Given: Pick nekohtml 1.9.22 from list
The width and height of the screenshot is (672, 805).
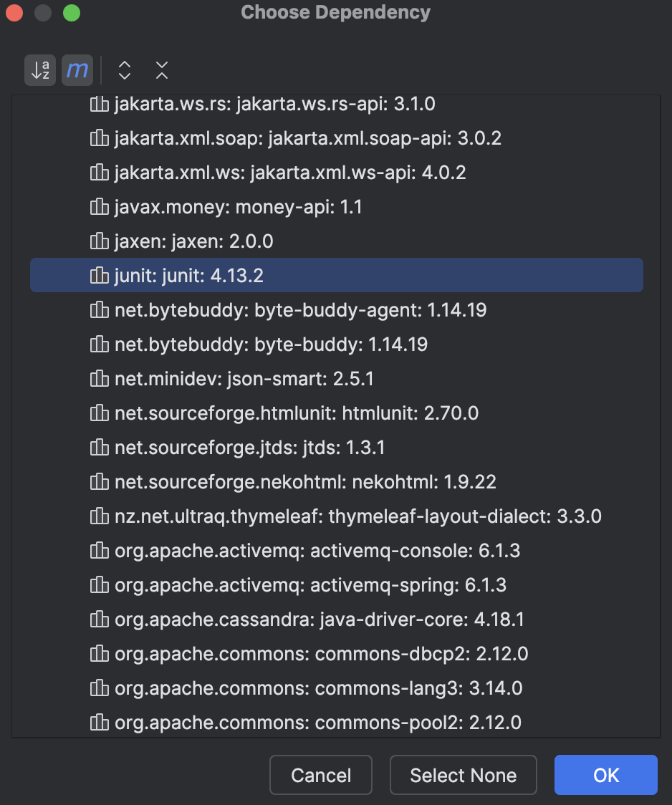Looking at the screenshot, I should [336, 481].
